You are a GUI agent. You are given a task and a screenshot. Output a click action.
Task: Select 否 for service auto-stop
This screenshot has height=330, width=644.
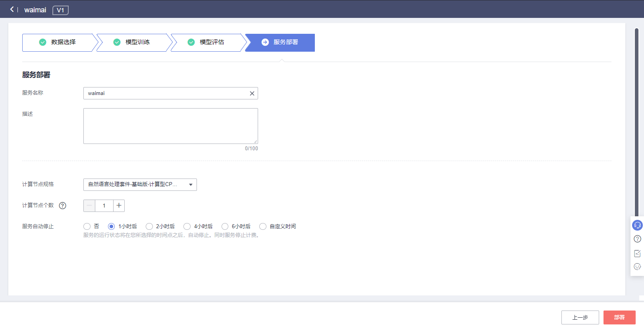[x=87, y=226]
